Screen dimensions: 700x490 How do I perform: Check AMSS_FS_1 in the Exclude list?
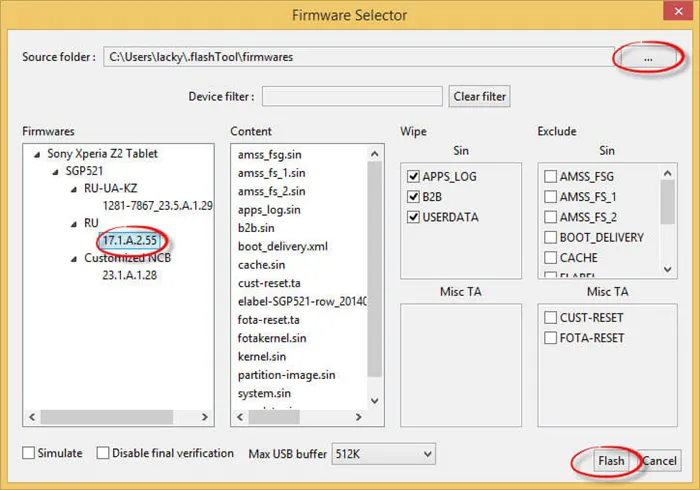point(550,196)
